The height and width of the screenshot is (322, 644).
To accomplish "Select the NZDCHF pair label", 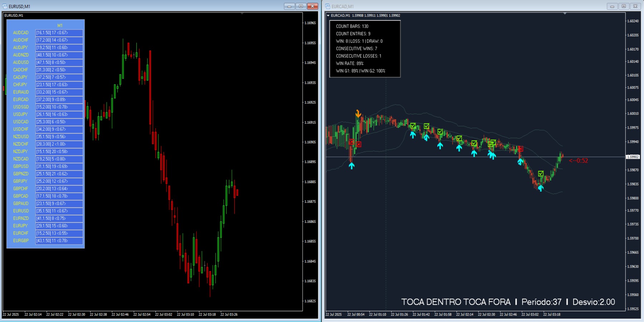I will 21,144.
